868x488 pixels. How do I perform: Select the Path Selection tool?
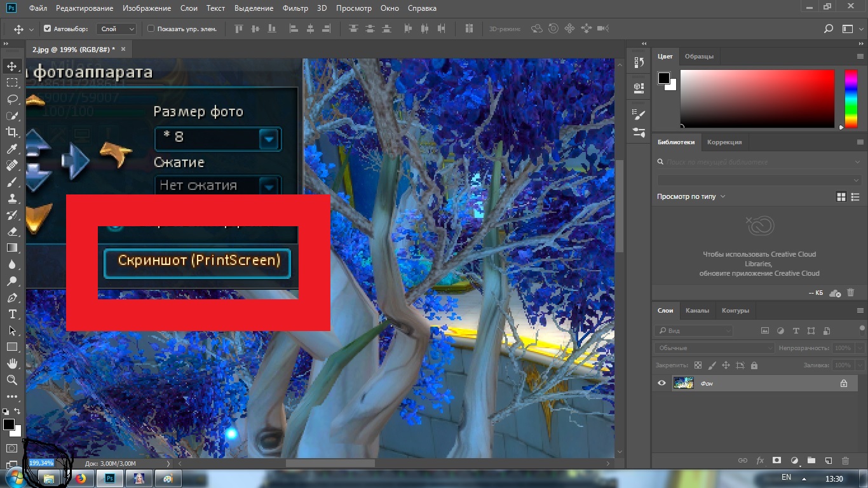pyautogui.click(x=12, y=330)
